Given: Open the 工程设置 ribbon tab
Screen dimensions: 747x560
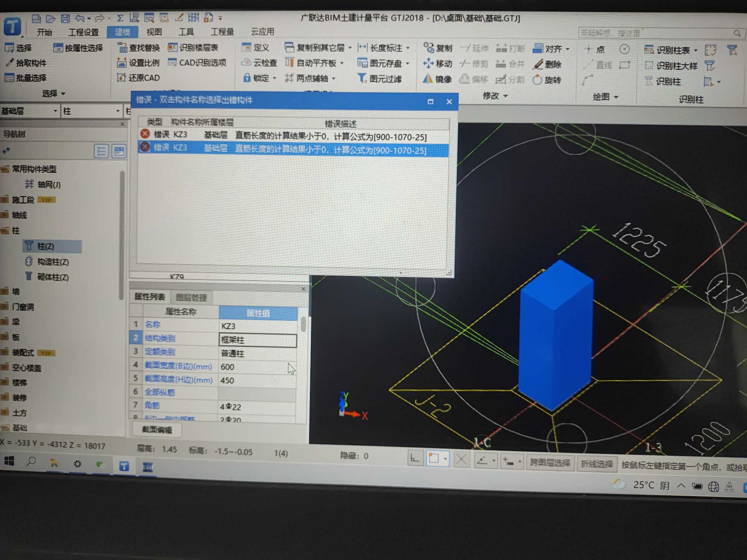Looking at the screenshot, I should (83, 32).
